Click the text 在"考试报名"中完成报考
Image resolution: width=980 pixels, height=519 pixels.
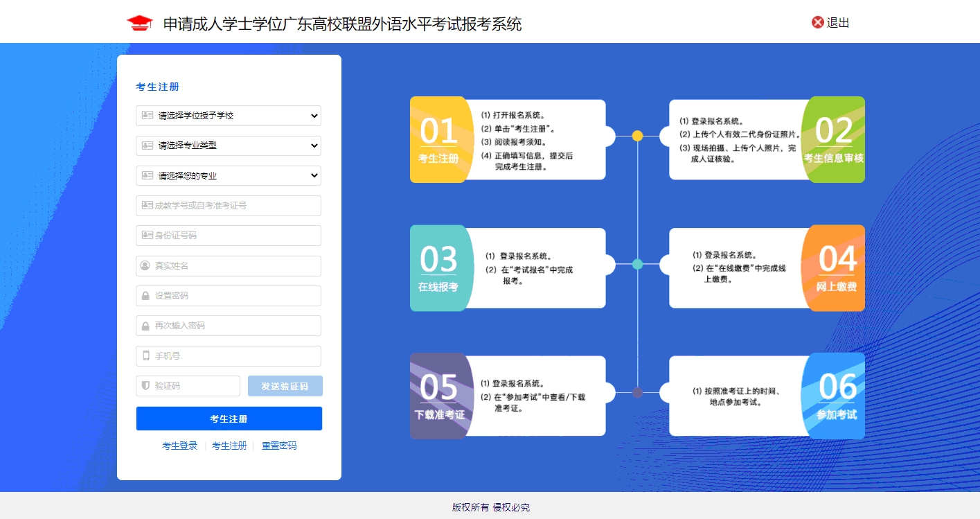529,275
